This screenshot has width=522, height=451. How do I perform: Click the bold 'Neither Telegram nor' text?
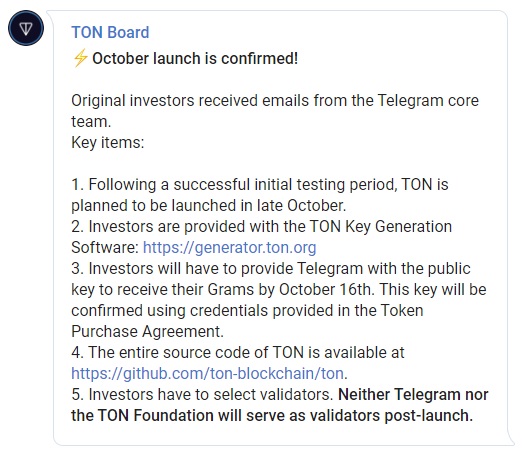click(413, 395)
